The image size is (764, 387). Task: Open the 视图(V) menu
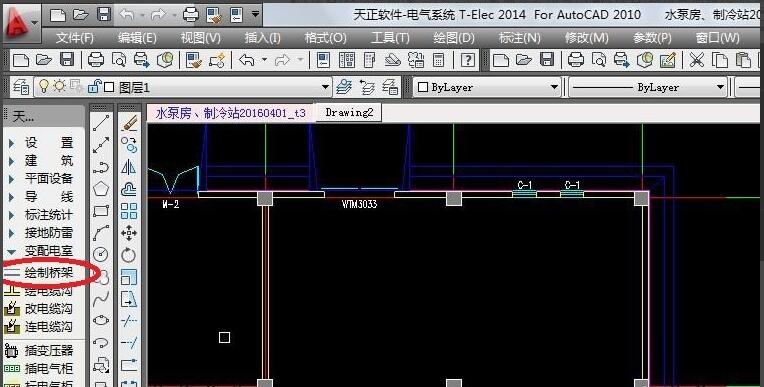(200, 38)
